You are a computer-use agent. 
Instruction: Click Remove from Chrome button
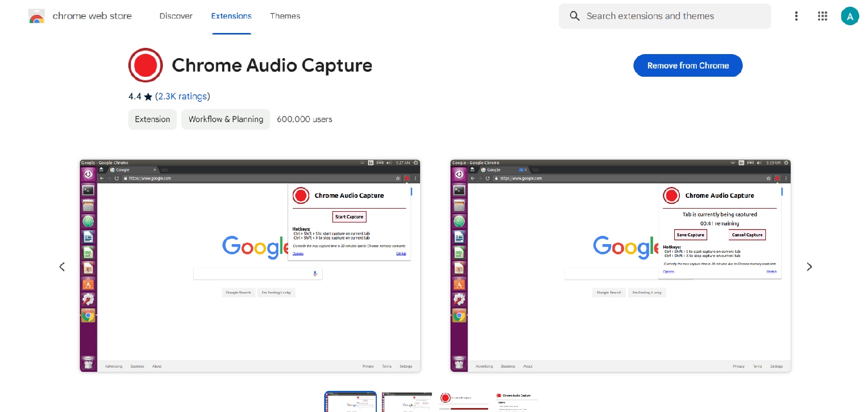[x=688, y=65]
